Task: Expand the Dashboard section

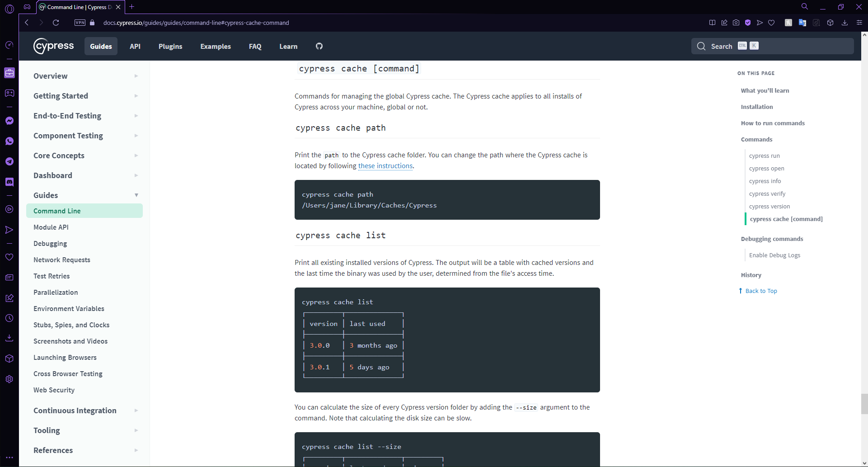Action: [85, 175]
